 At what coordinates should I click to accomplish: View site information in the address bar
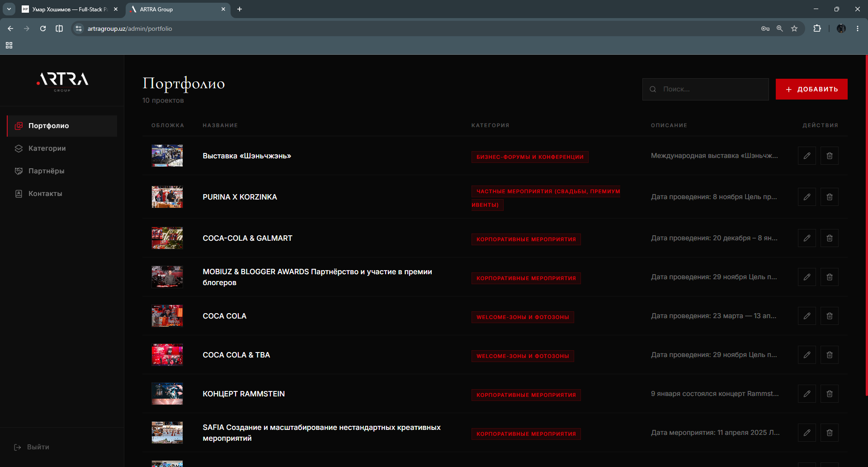pos(79,29)
